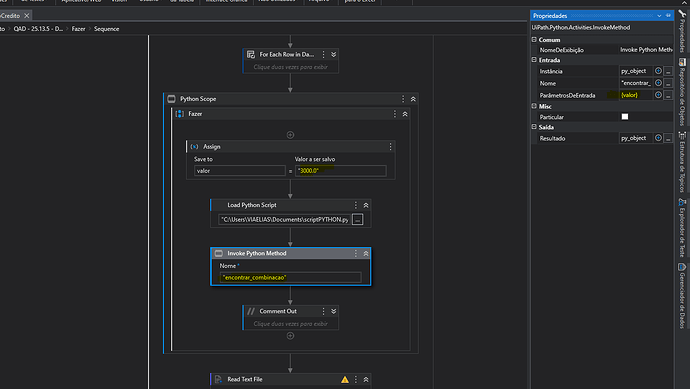Click the Invoke Python Method activity icon

point(219,253)
